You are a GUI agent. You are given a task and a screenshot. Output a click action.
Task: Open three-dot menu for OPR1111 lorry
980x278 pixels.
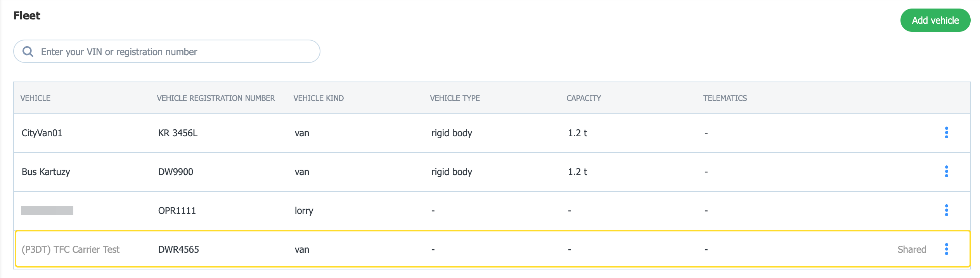tap(946, 210)
